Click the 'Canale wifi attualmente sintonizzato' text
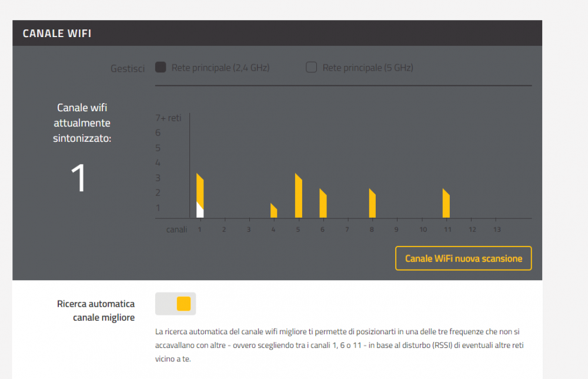This screenshot has width=588, height=379. 82,123
